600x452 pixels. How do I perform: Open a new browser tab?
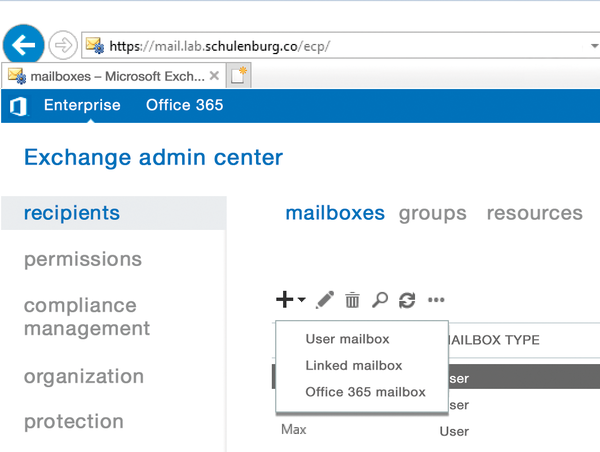[x=239, y=76]
